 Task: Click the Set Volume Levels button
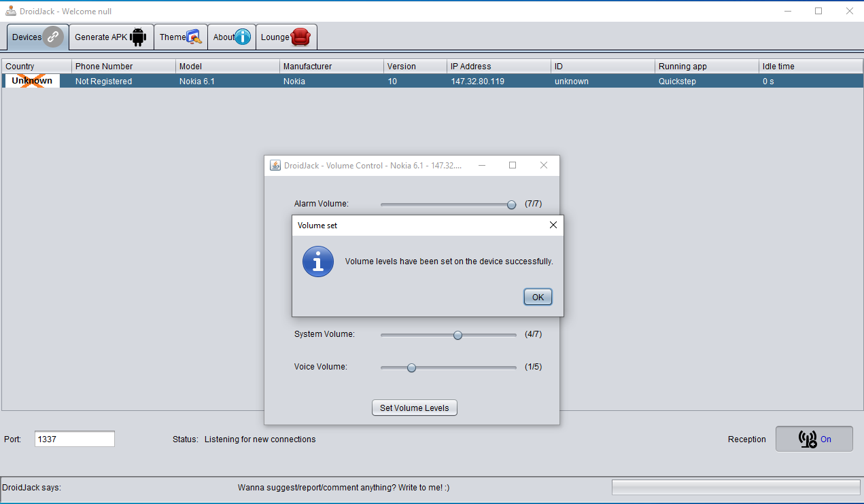click(x=415, y=408)
